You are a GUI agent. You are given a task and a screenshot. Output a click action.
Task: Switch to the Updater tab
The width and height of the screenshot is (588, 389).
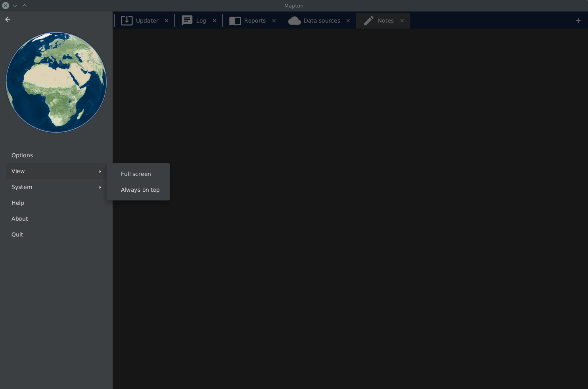point(144,21)
